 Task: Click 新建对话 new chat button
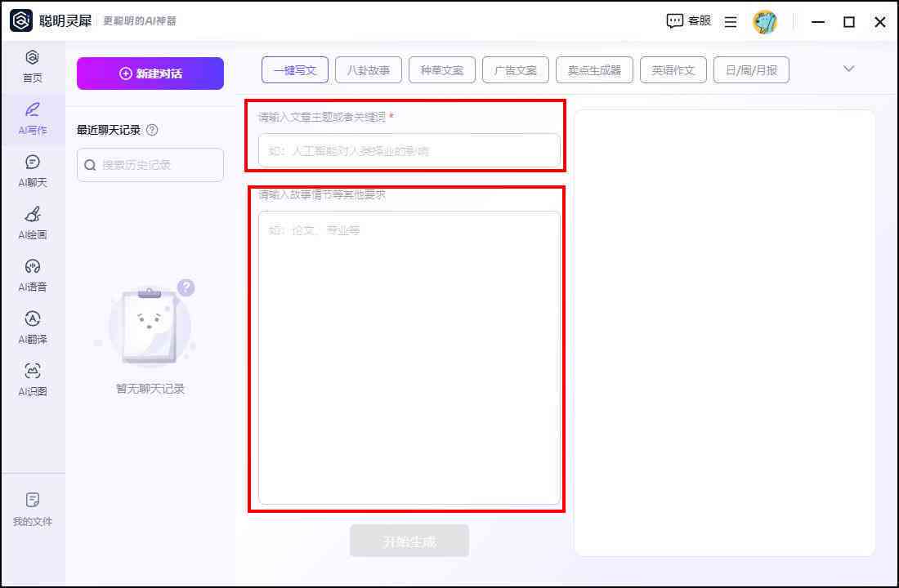150,73
